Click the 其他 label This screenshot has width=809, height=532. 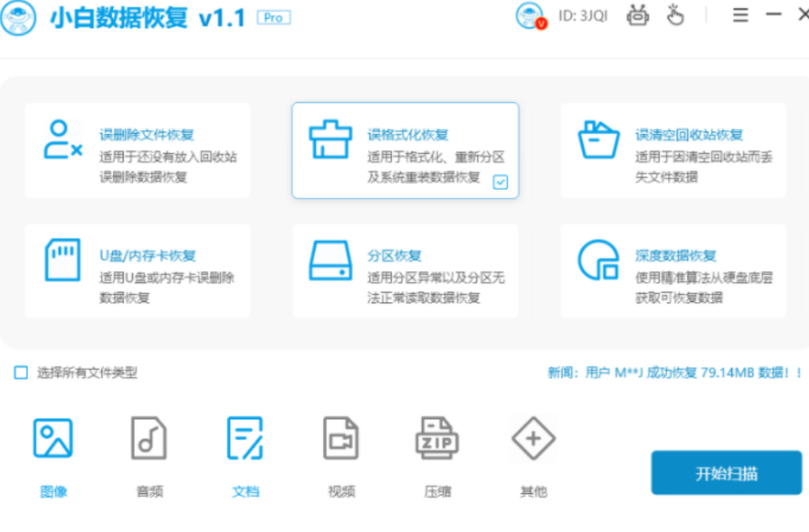coord(534,492)
